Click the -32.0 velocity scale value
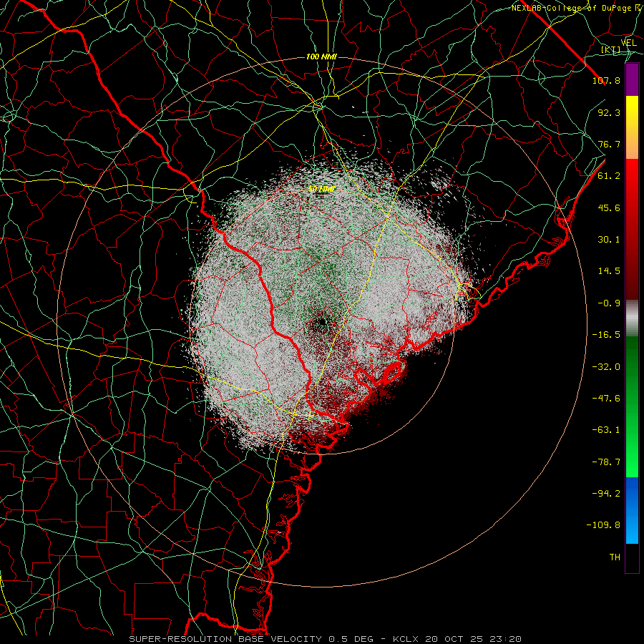 point(606,367)
